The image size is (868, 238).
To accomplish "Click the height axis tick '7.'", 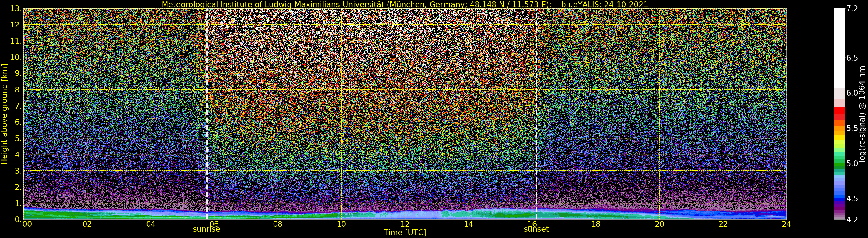I will point(18,106).
